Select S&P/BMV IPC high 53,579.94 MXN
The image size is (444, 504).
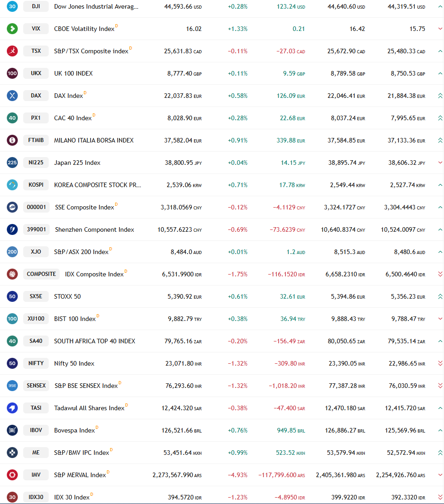click(x=346, y=453)
